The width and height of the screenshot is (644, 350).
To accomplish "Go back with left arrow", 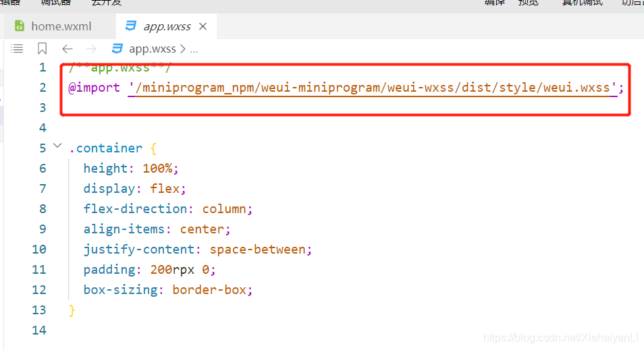I will [68, 49].
